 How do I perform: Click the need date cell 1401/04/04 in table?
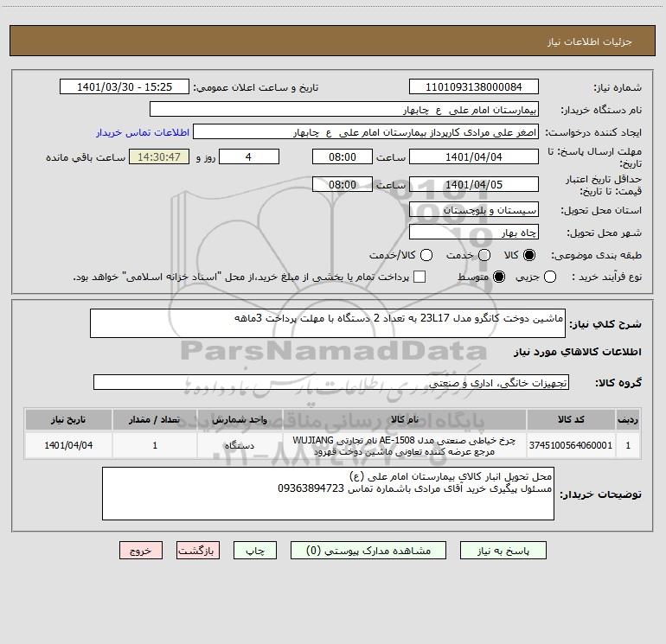tap(68, 445)
